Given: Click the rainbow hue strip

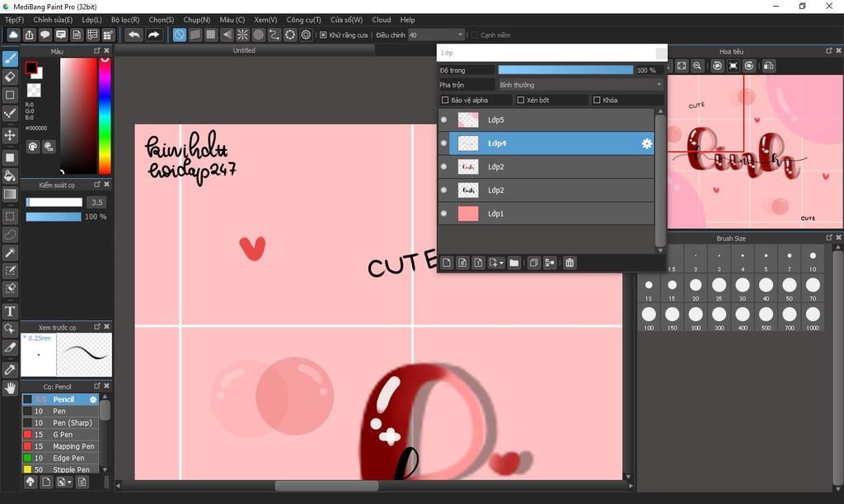Looking at the screenshot, I should [x=105, y=115].
